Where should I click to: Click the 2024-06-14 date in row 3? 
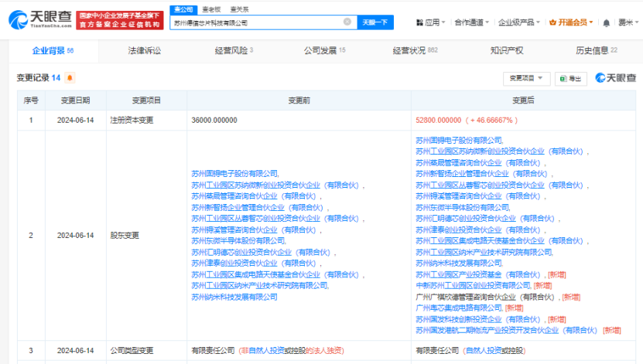[76, 351]
